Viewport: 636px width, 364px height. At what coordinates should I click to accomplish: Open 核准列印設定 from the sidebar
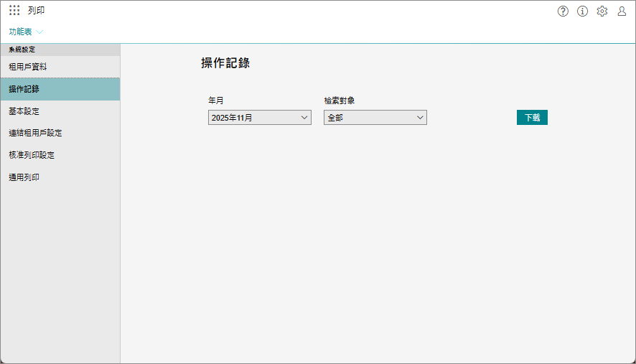pyautogui.click(x=32, y=155)
